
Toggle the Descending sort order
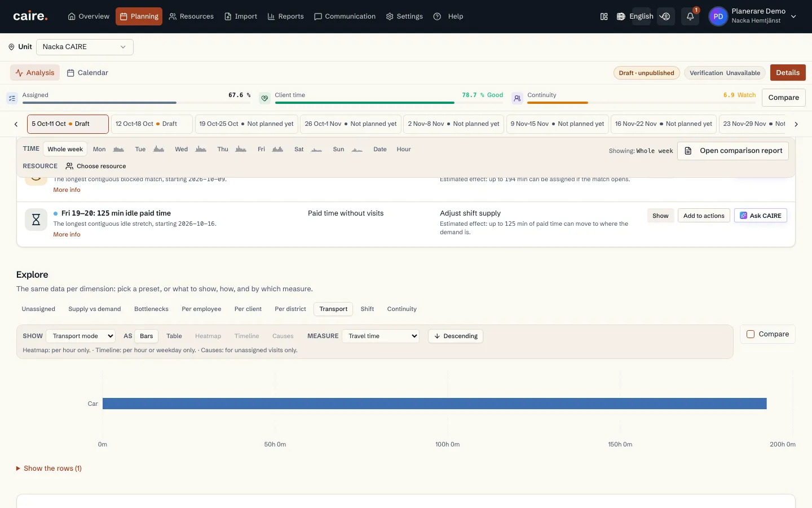(456, 336)
